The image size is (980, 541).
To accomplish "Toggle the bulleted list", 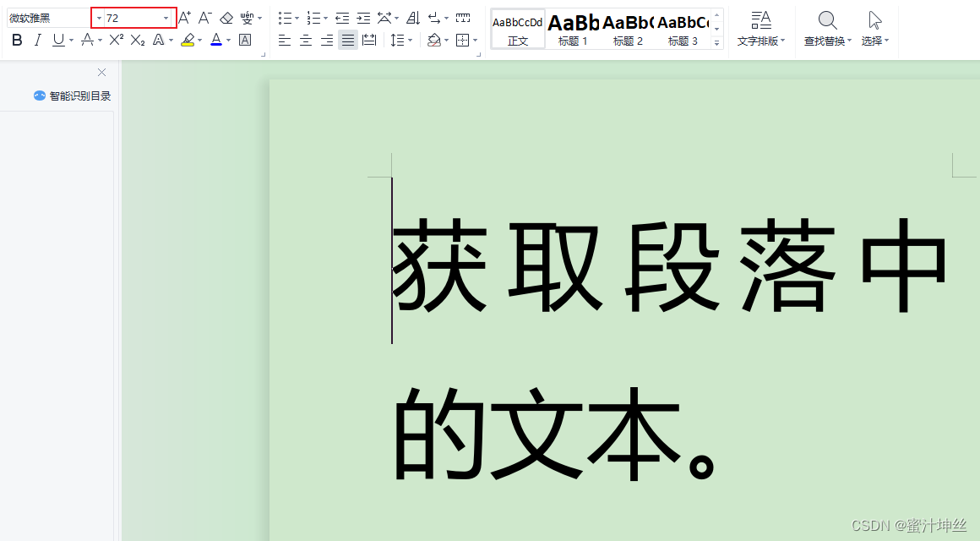I will pyautogui.click(x=285, y=17).
